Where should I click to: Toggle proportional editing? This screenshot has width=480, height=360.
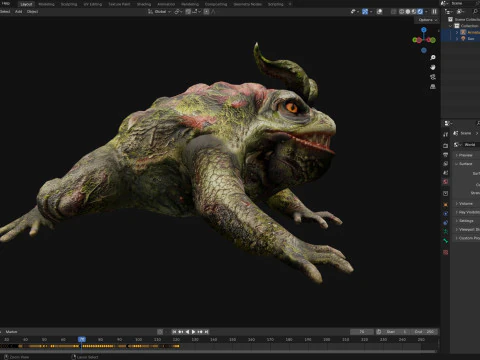click(206, 12)
